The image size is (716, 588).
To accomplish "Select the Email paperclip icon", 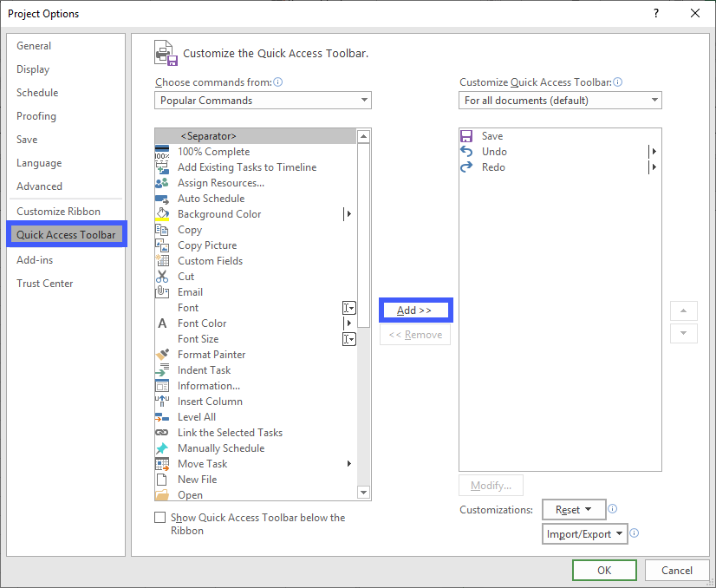I will click(x=161, y=292).
